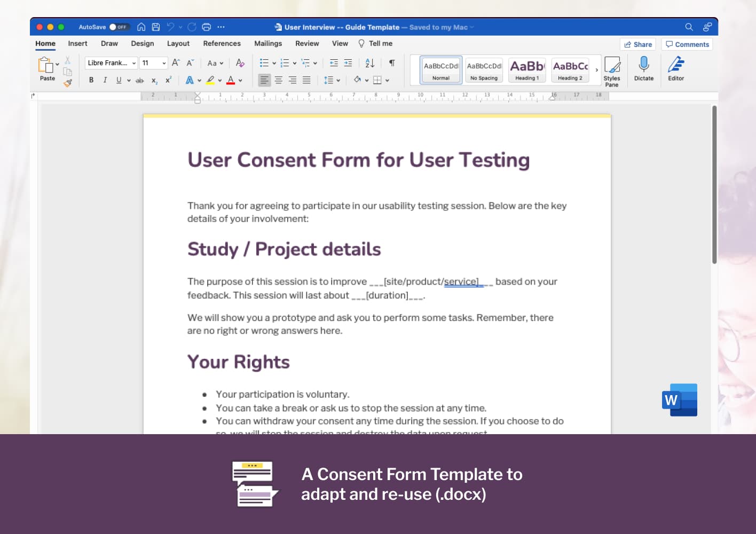Screen dimensions: 756x534
Task: Toggle the AutoSave switch
Action: [119, 27]
